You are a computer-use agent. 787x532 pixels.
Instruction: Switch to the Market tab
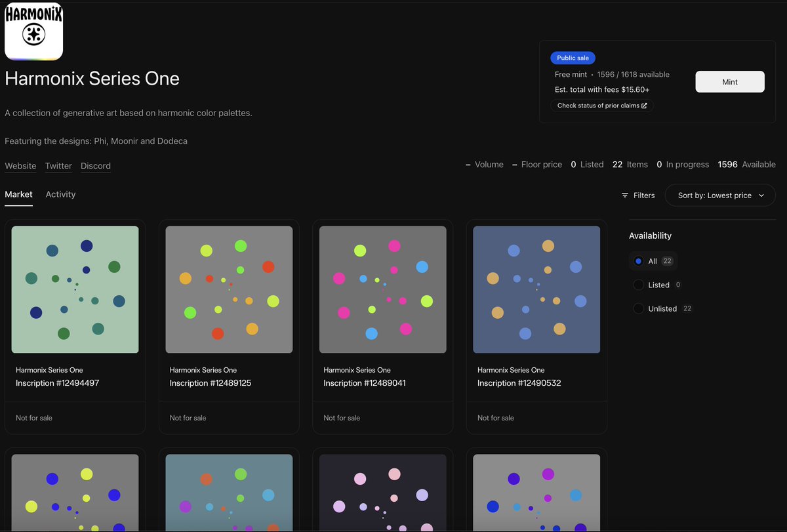18,194
